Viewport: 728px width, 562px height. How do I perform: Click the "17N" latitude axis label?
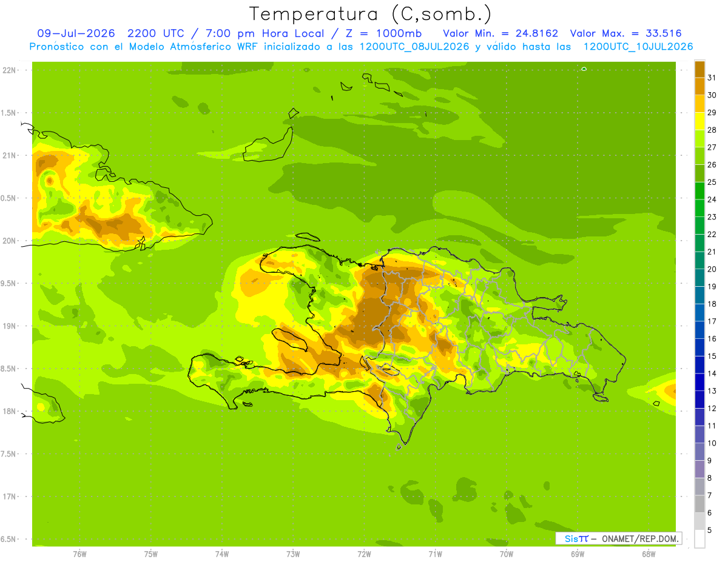[x=10, y=497]
